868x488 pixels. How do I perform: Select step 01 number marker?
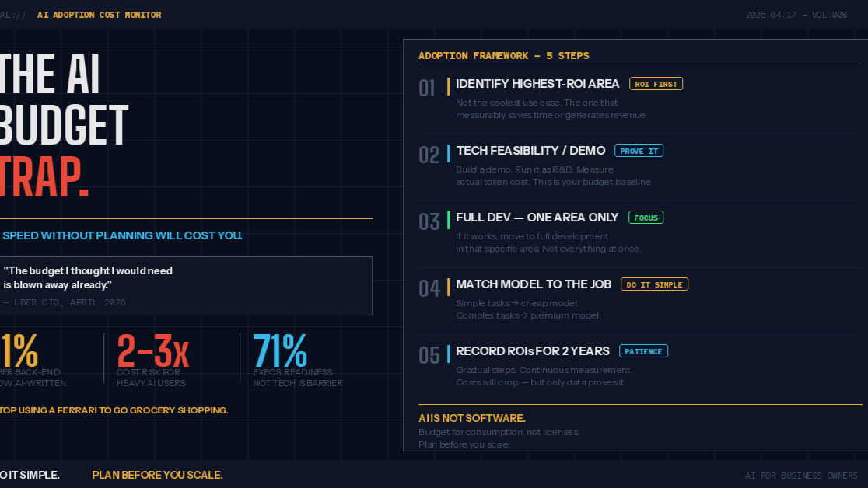[427, 88]
